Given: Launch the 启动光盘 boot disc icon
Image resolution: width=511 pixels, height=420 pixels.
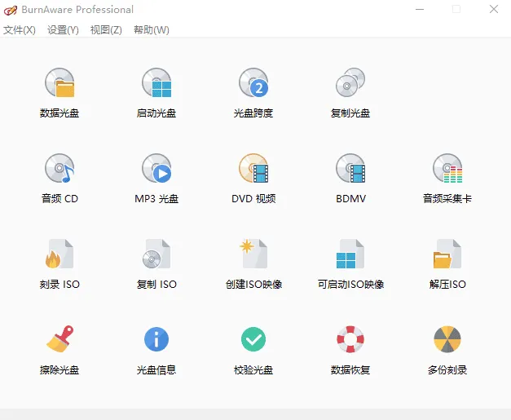Looking at the screenshot, I should point(156,83).
